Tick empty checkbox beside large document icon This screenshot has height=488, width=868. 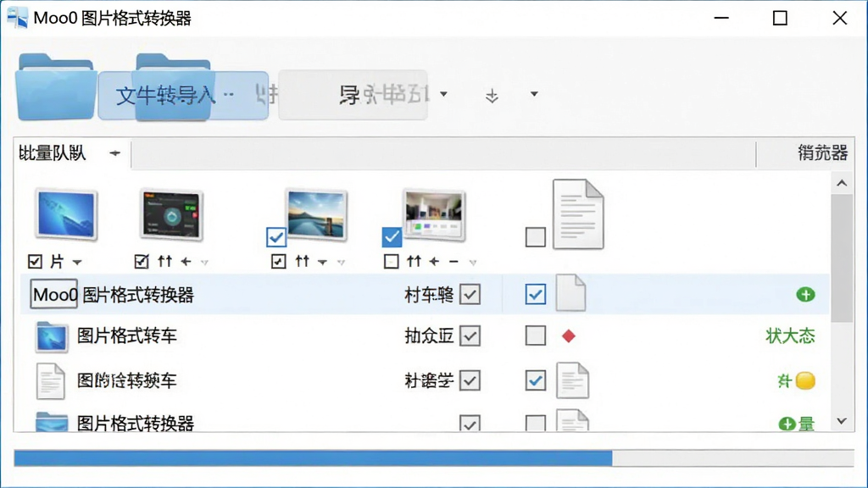[x=536, y=237]
